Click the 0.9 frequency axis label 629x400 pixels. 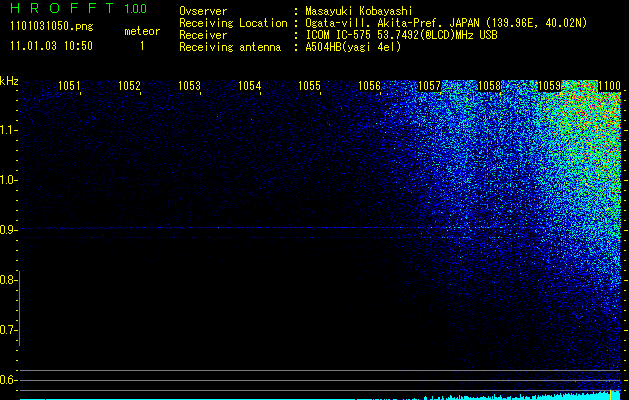[8, 230]
